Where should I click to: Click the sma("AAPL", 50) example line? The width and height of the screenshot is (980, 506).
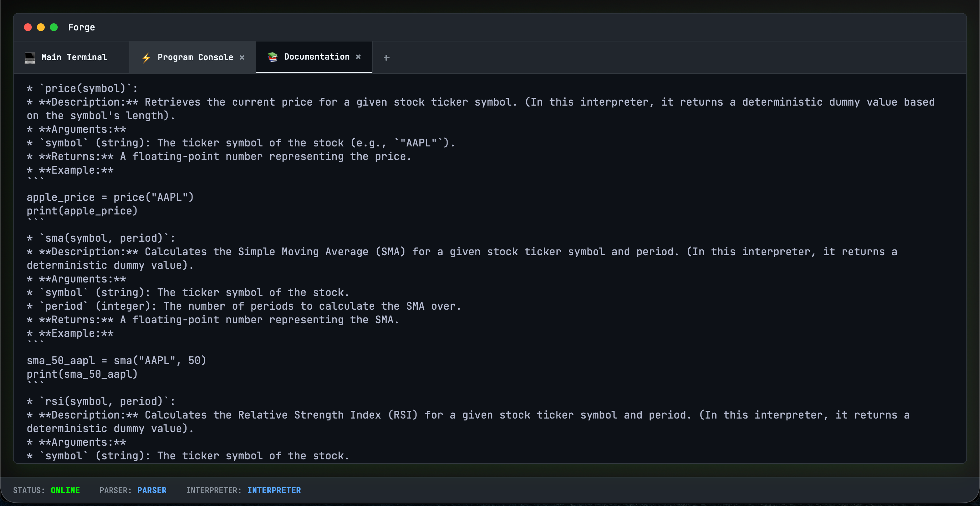pyautogui.click(x=116, y=361)
